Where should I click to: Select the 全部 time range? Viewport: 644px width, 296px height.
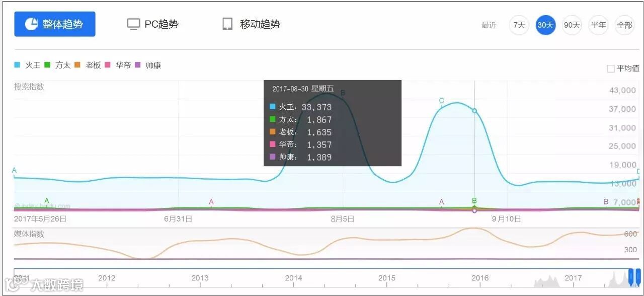(624, 25)
